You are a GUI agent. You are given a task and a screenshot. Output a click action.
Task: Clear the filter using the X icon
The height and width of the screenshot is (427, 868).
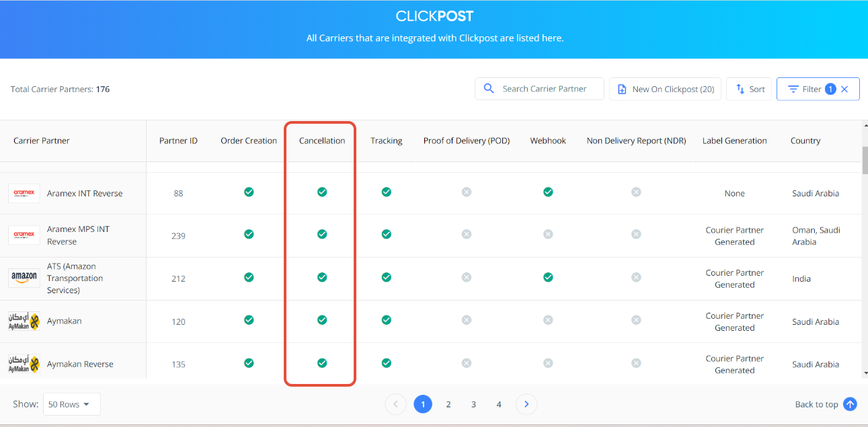click(844, 89)
